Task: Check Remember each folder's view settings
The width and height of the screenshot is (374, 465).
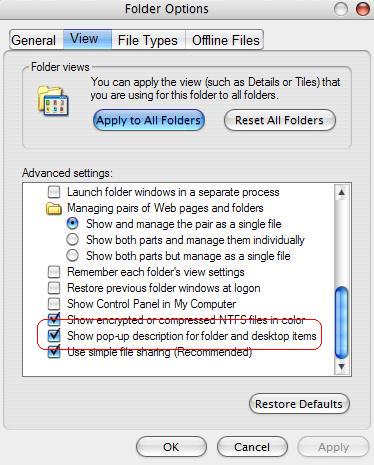Action: 54,272
